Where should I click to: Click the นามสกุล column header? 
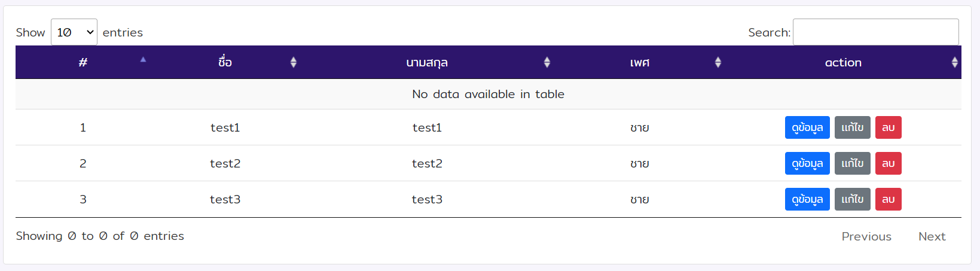pyautogui.click(x=427, y=62)
